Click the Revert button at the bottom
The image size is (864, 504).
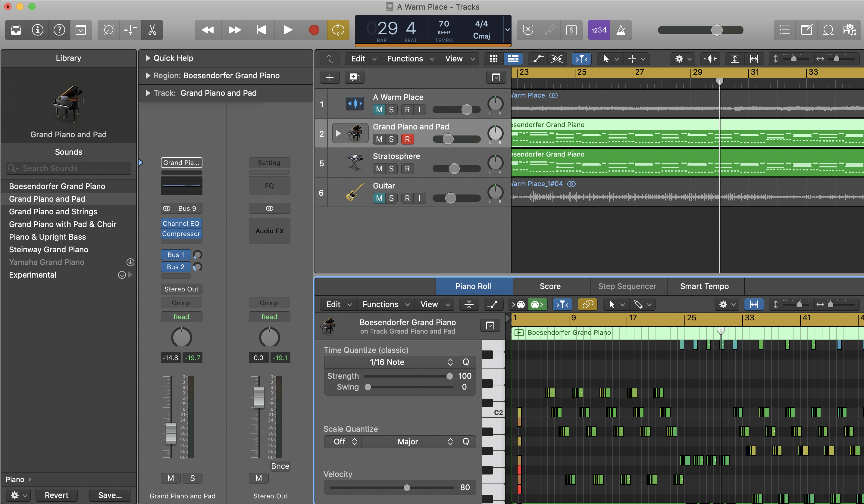tap(57, 495)
